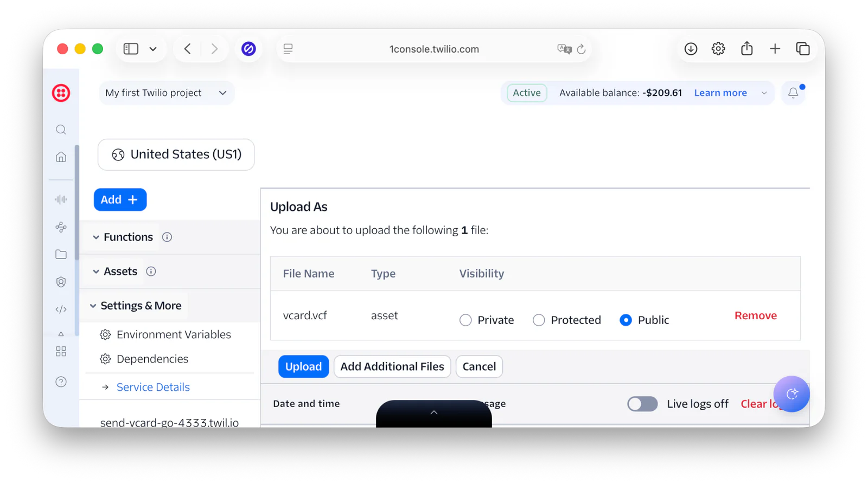Remove vcard.vcf from the upload list

756,315
